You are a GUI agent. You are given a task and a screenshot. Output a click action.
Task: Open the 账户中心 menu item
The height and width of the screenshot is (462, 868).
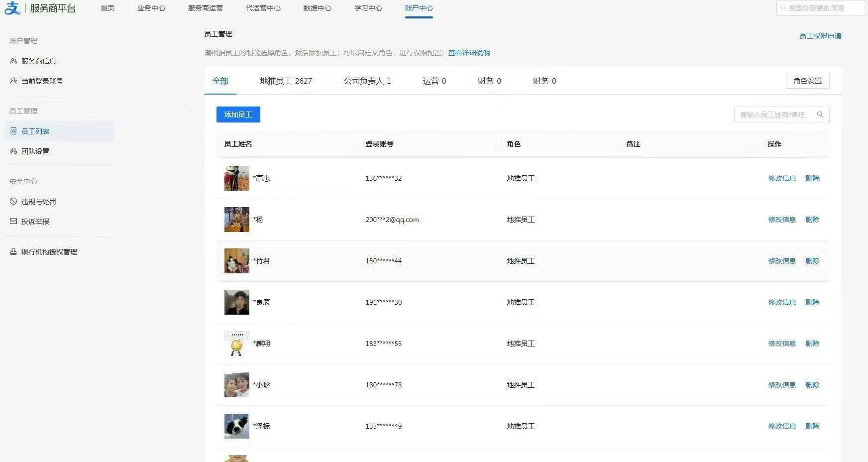419,8
